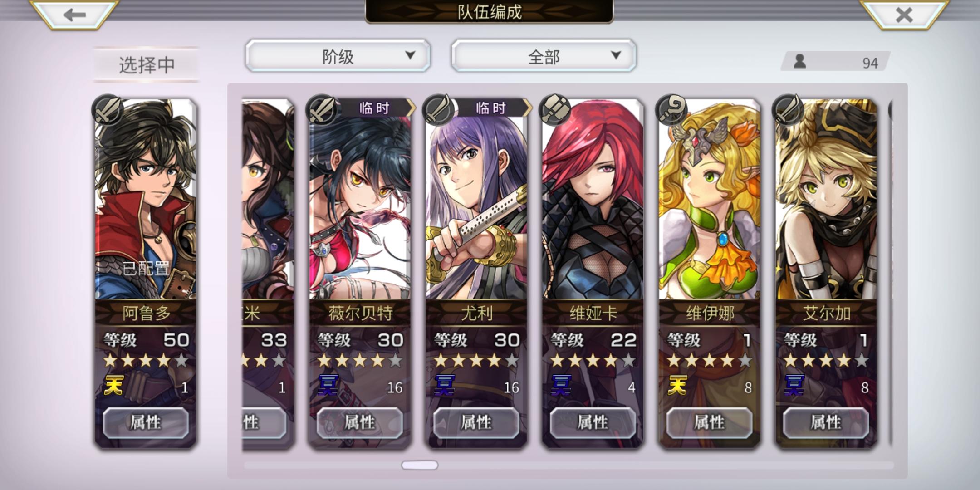Screen dimensions: 980x490
Task: Click the unit count icon showing 94
Action: click(x=800, y=61)
